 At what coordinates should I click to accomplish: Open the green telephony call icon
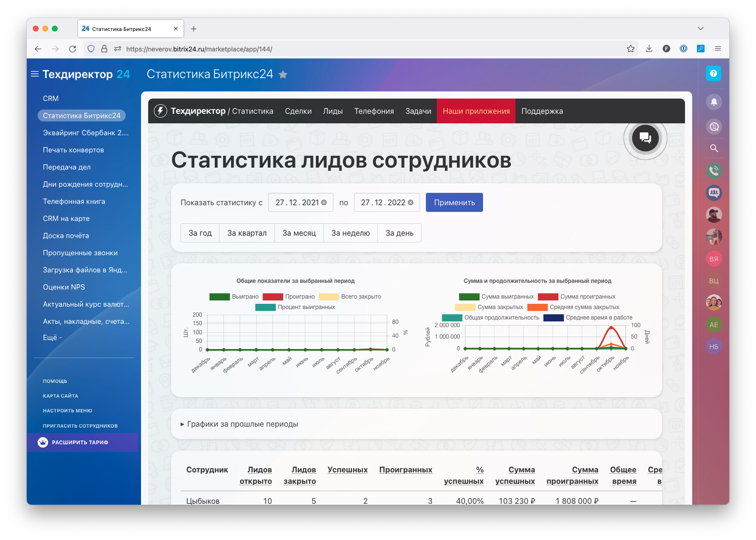pyautogui.click(x=714, y=170)
